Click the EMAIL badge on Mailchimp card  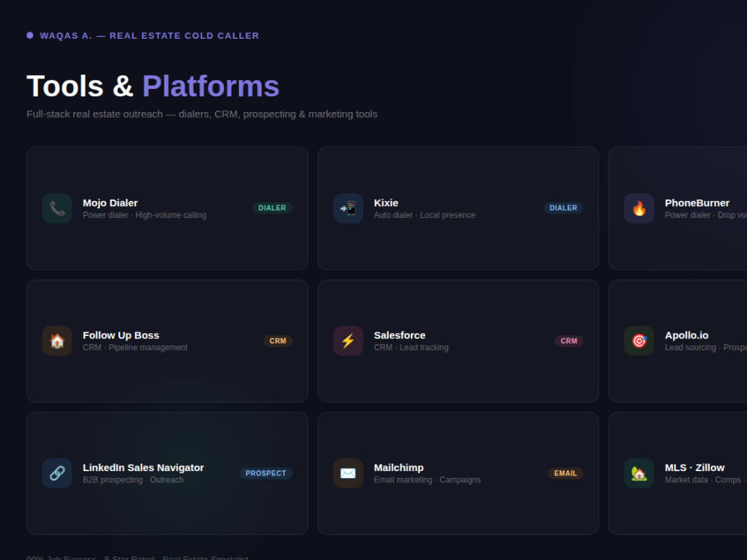click(565, 473)
